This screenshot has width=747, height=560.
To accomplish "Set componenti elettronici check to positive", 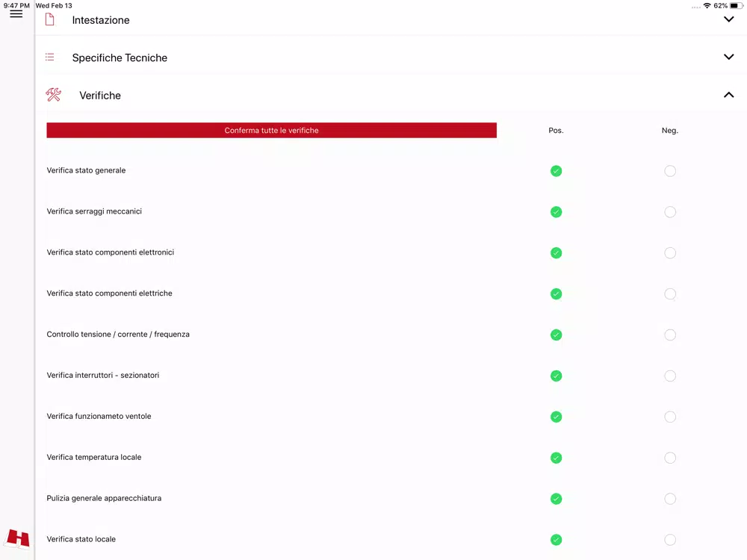I will 556,253.
